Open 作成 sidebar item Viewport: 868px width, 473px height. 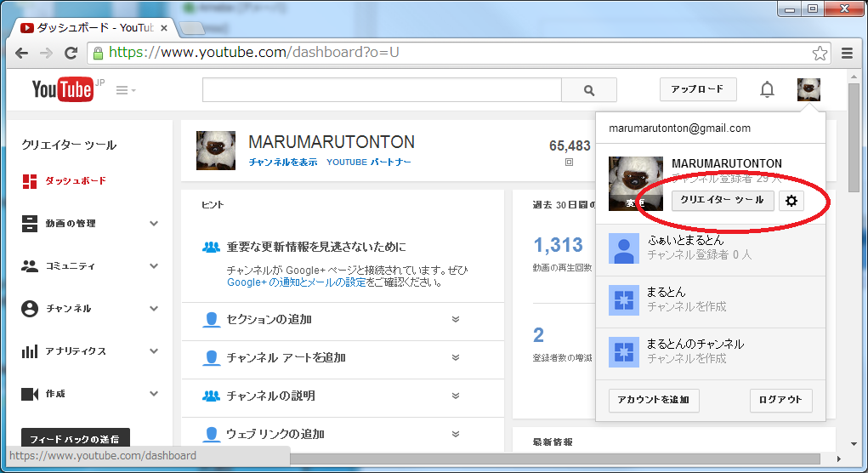[x=55, y=394]
